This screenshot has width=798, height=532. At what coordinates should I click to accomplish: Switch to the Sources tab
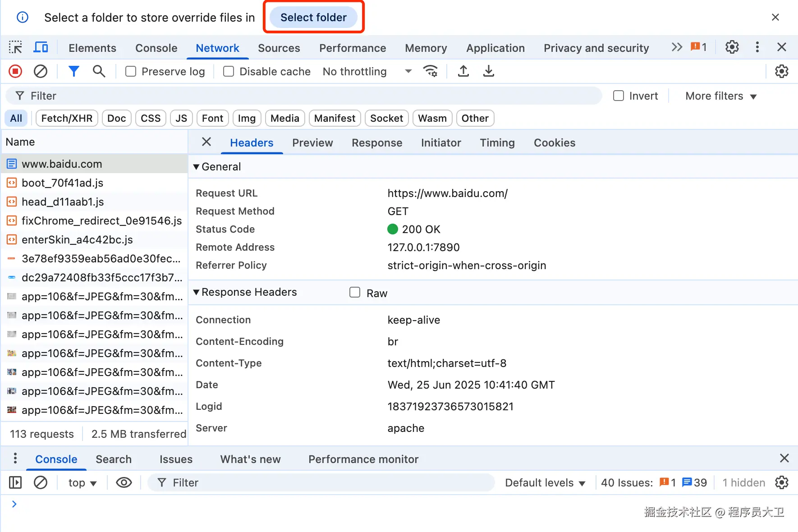coord(279,48)
